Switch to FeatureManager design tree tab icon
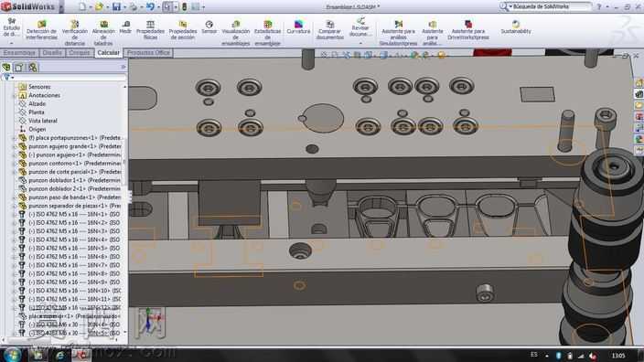Image resolution: width=644 pixels, height=362 pixels. [x=6, y=67]
